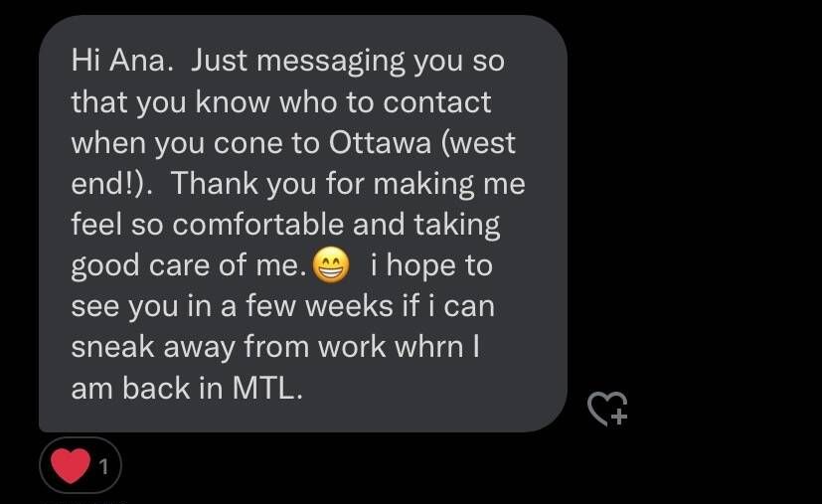Click the word "contact" in the message
This screenshot has width=822, height=504.
coord(436,101)
